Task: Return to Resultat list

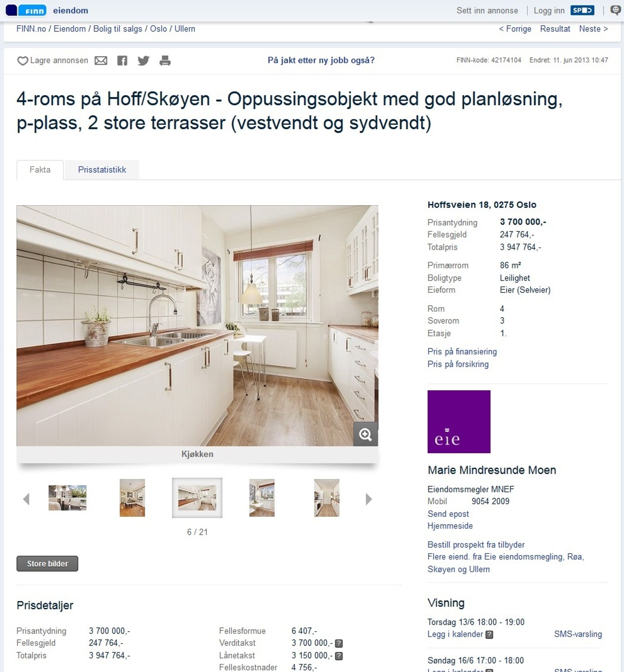Action: 555,29
